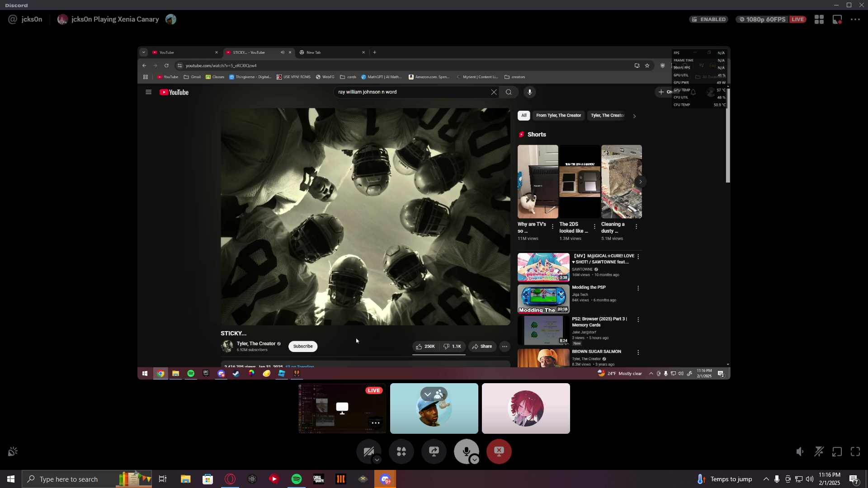This screenshot has height=488, width=868.
Task: Toggle the crossed-out pin icon
Action: (x=819, y=451)
